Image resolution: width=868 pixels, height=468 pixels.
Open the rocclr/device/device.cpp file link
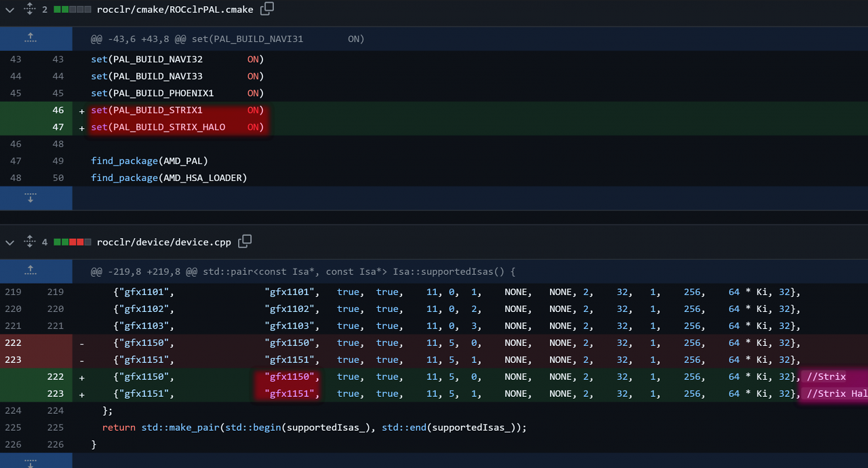click(164, 242)
